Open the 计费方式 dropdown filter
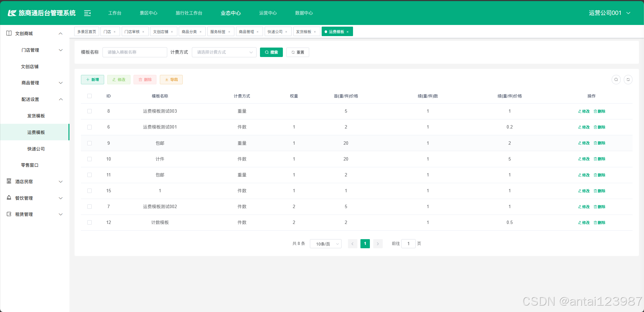 click(x=224, y=52)
